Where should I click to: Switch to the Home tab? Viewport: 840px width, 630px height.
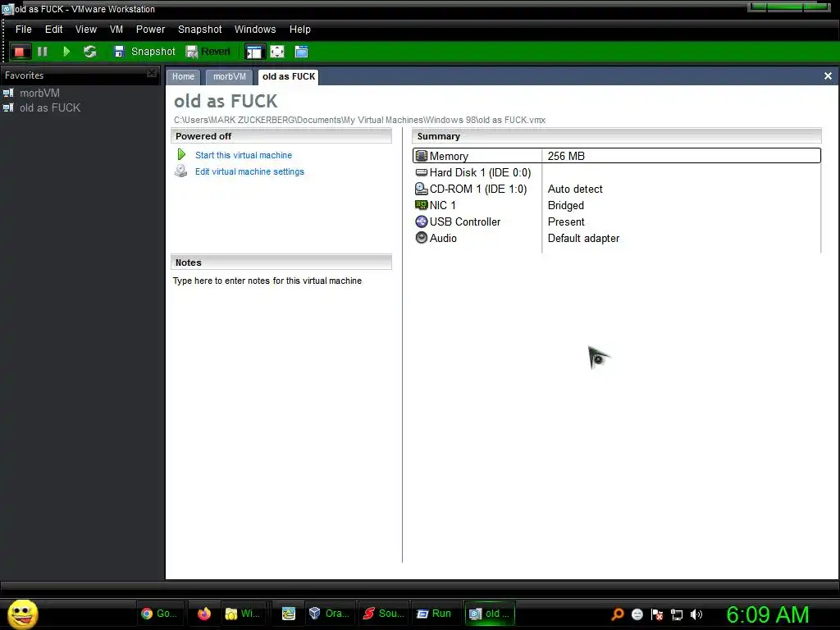coord(183,76)
